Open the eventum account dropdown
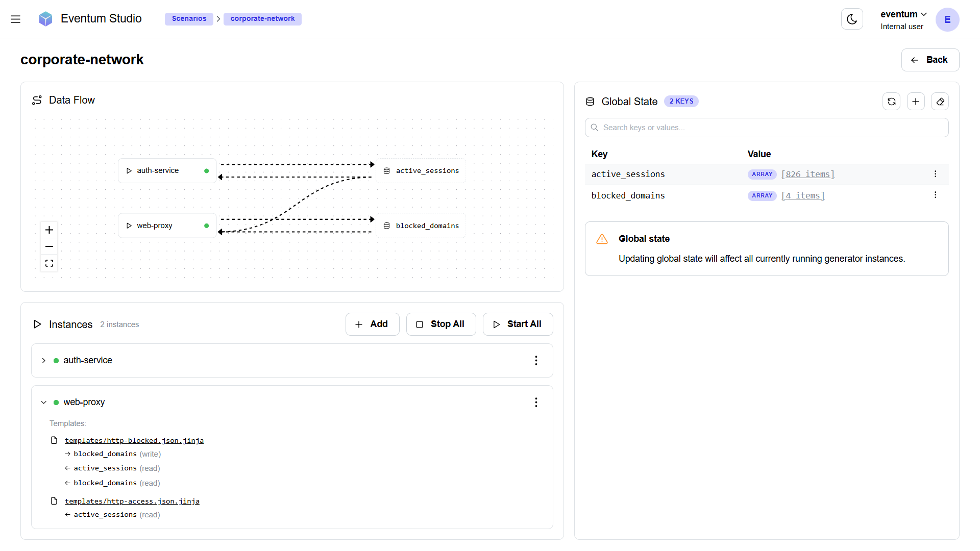 902,14
